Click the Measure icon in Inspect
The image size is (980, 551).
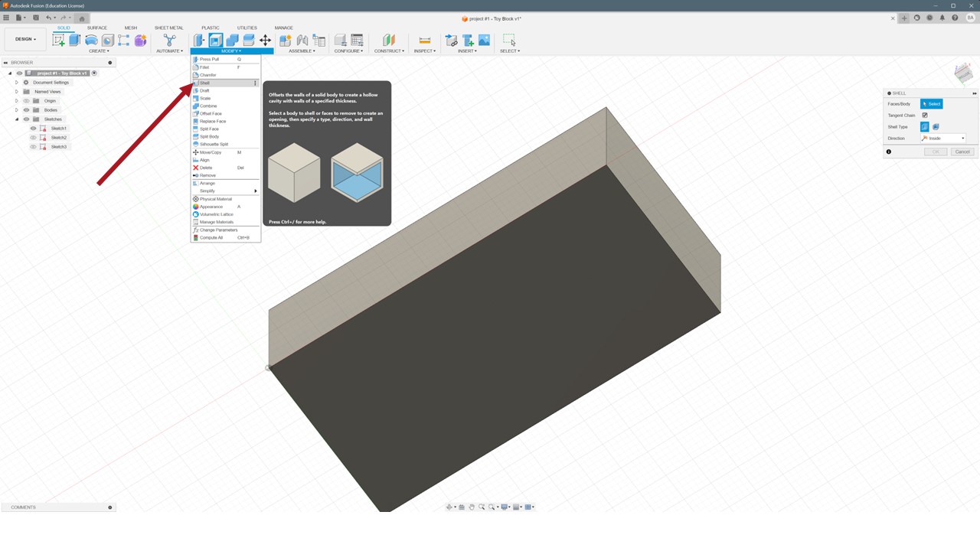tap(424, 40)
